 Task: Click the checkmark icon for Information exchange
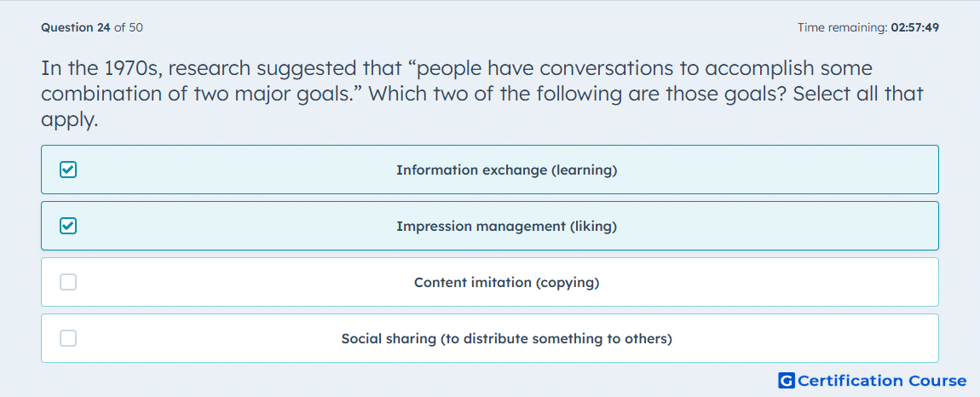tap(68, 170)
